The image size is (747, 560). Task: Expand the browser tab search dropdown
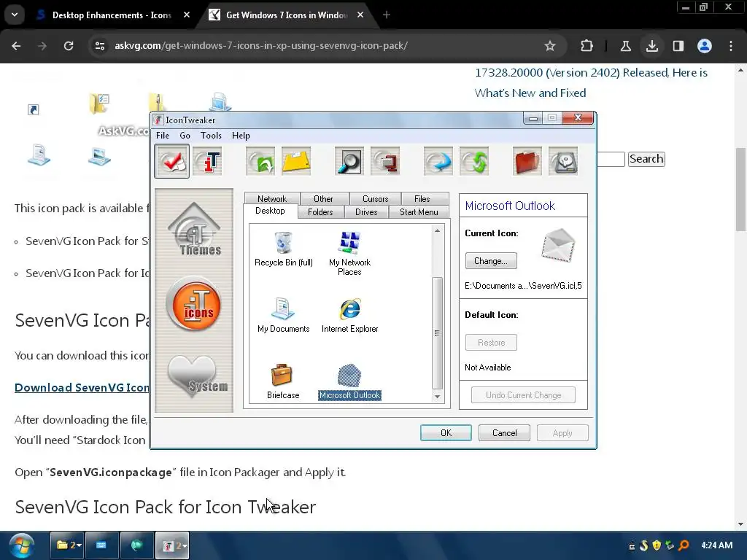pos(15,15)
